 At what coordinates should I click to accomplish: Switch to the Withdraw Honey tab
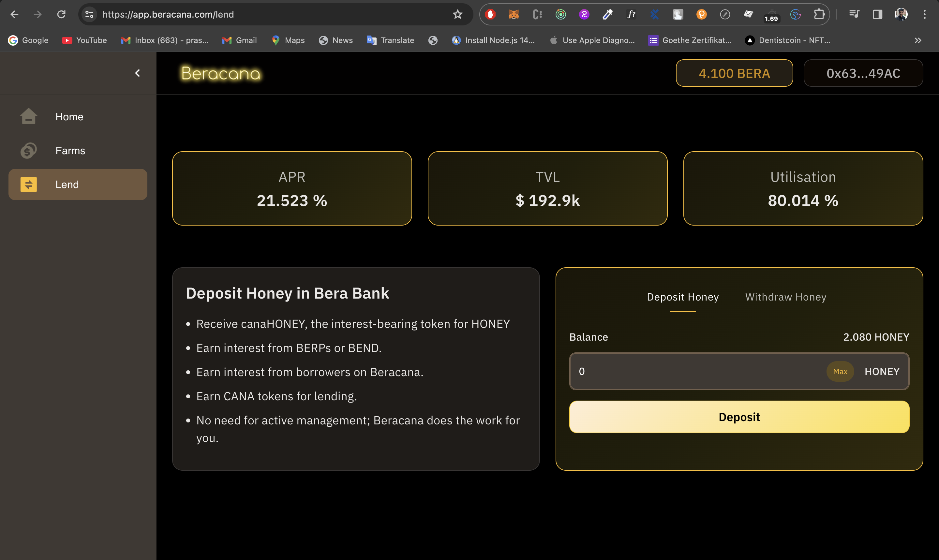785,297
